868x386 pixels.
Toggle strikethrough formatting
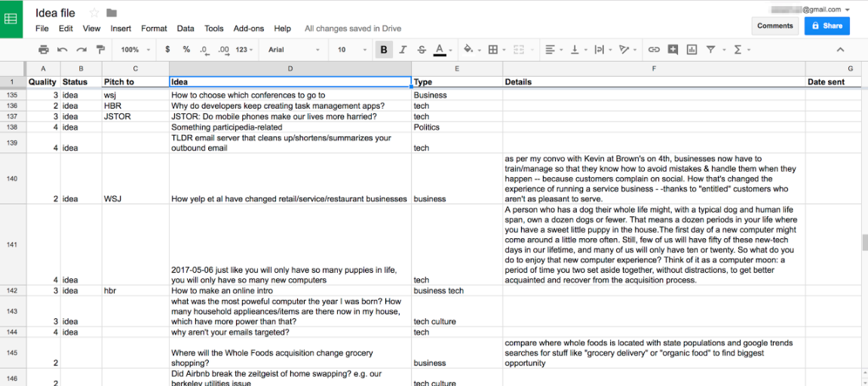pos(422,50)
